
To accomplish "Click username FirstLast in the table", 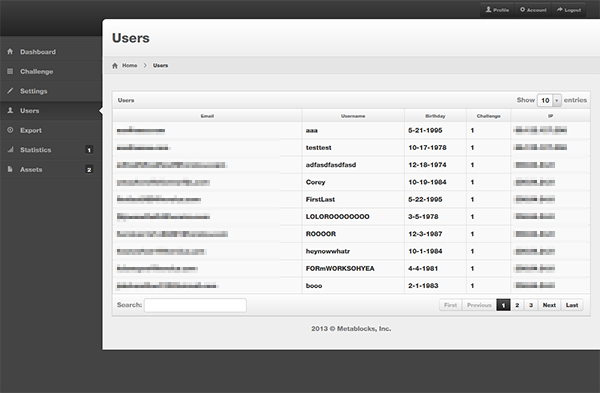I will tap(320, 199).
